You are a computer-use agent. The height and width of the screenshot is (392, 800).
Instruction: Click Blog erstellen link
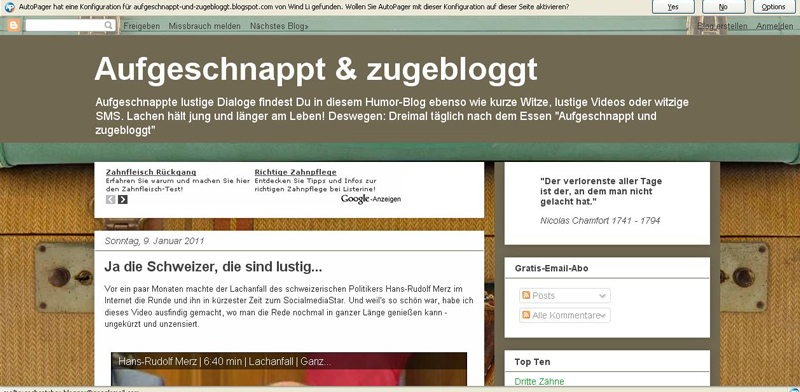(722, 26)
